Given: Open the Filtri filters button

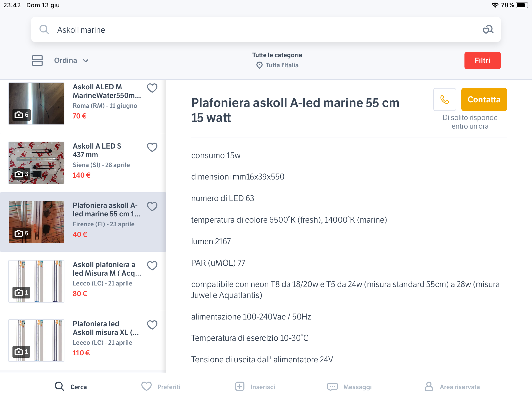Looking at the screenshot, I should pyautogui.click(x=482, y=61).
